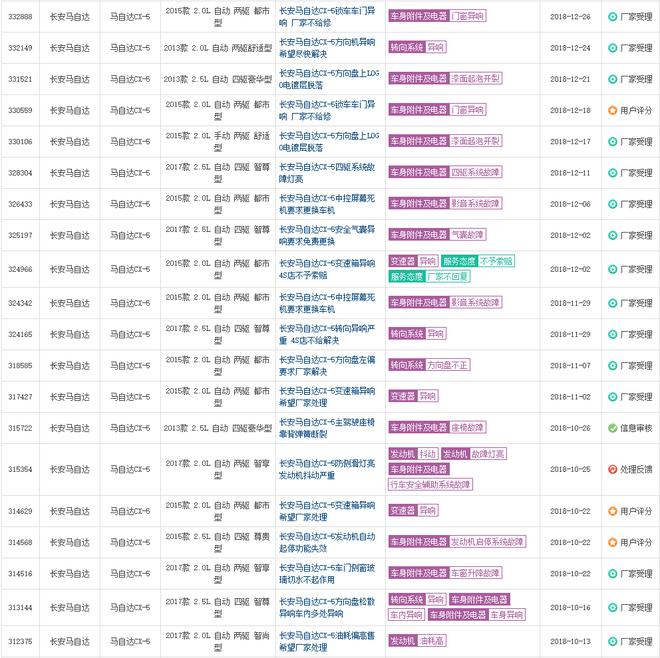Click the 油耗高 tag in row 312375
660x658 pixels.
[432, 641]
